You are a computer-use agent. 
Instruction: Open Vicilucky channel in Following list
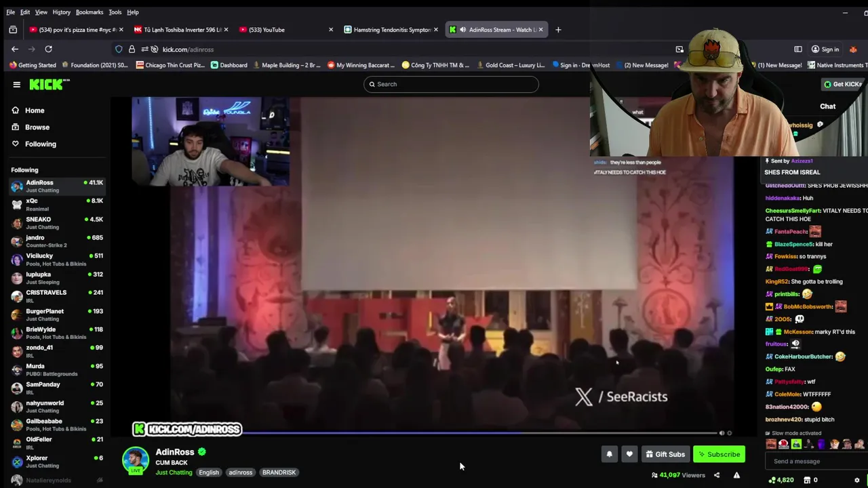pos(58,259)
